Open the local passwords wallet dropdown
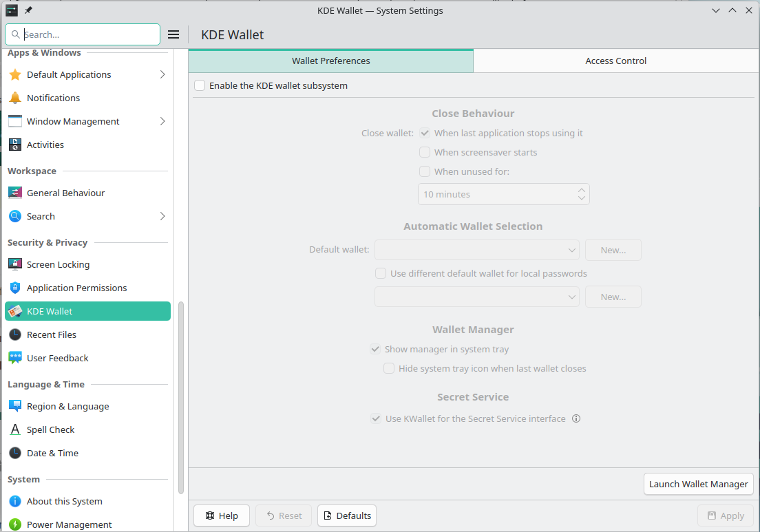This screenshot has height=532, width=760. coord(477,297)
